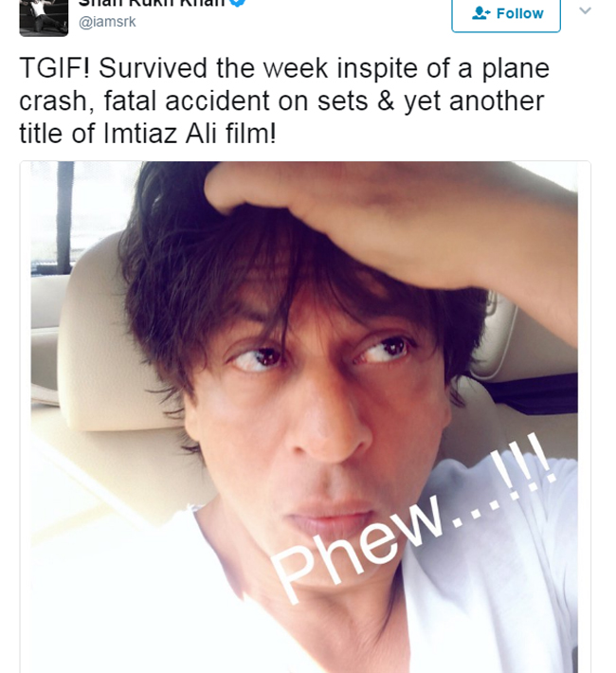Open the @iamsrk handle link
The height and width of the screenshot is (673, 616).
(x=107, y=22)
